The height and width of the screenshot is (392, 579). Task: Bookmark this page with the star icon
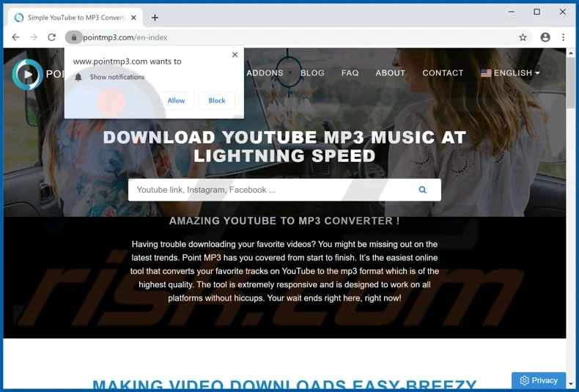point(523,37)
